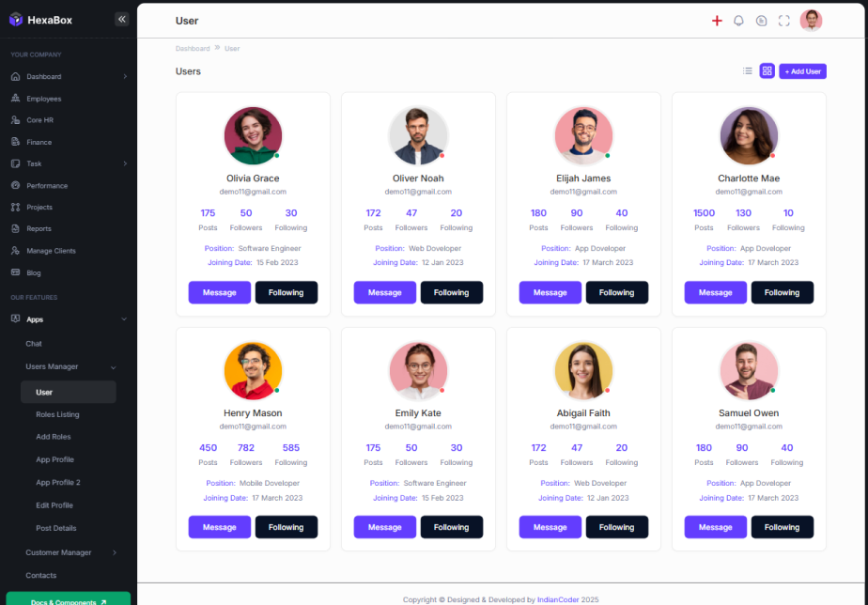Screen dimensions: 868x605
Task: Toggle Following for Olivia Grace
Action: (287, 292)
